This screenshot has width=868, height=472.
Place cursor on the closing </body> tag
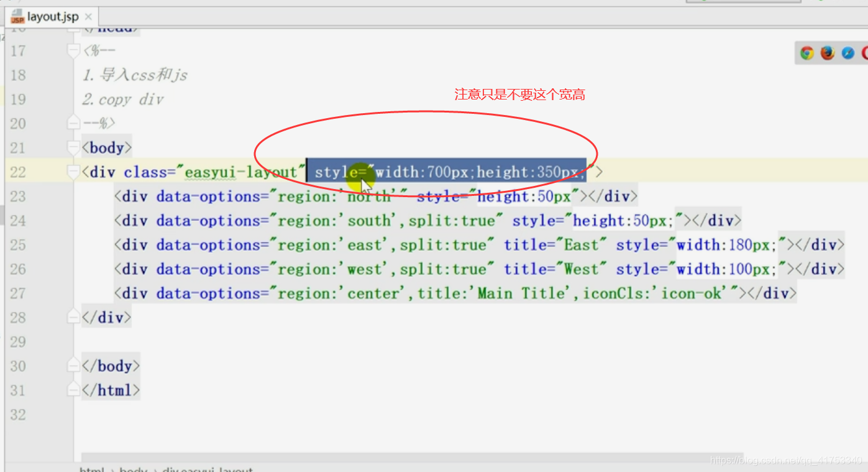(x=111, y=366)
